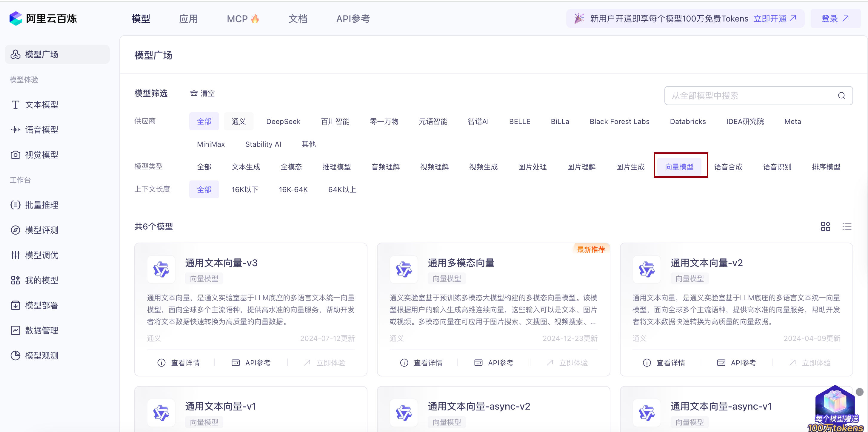The height and width of the screenshot is (432, 868).
Task: Open 数据管理 in the sidebar
Action: tap(57, 330)
